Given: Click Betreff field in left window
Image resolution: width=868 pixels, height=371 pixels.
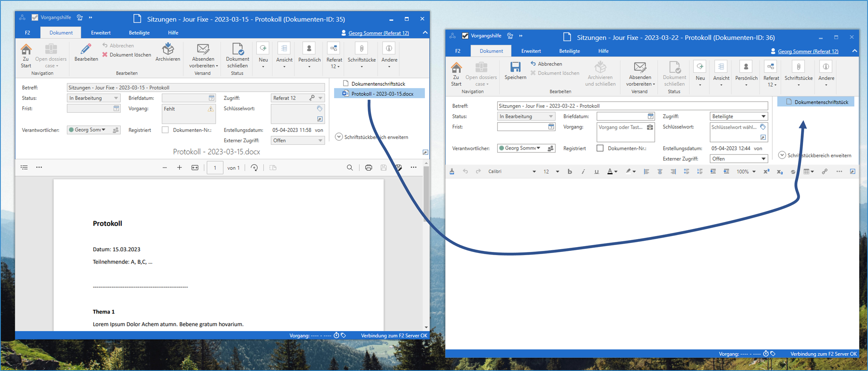Looking at the screenshot, I should coord(196,87).
